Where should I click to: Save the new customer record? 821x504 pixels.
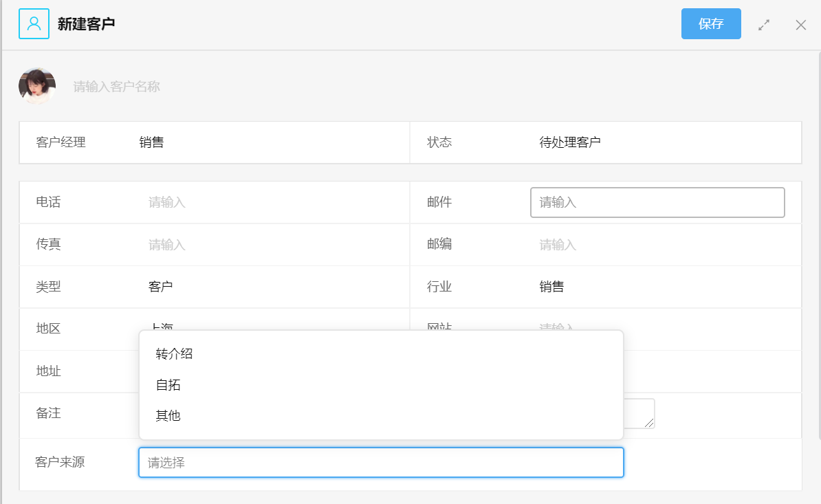[710, 24]
